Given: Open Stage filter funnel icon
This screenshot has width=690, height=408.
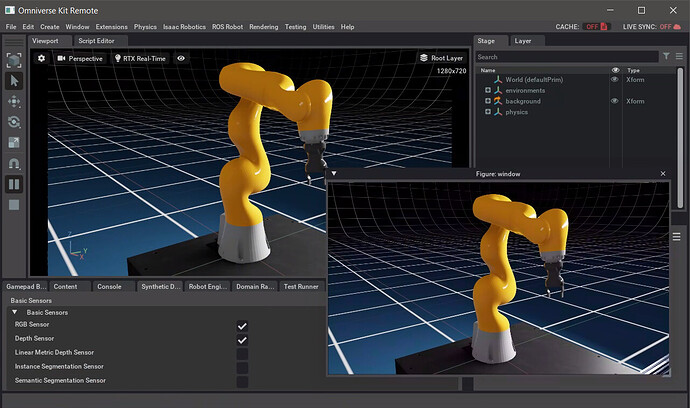Looking at the screenshot, I should [x=666, y=56].
